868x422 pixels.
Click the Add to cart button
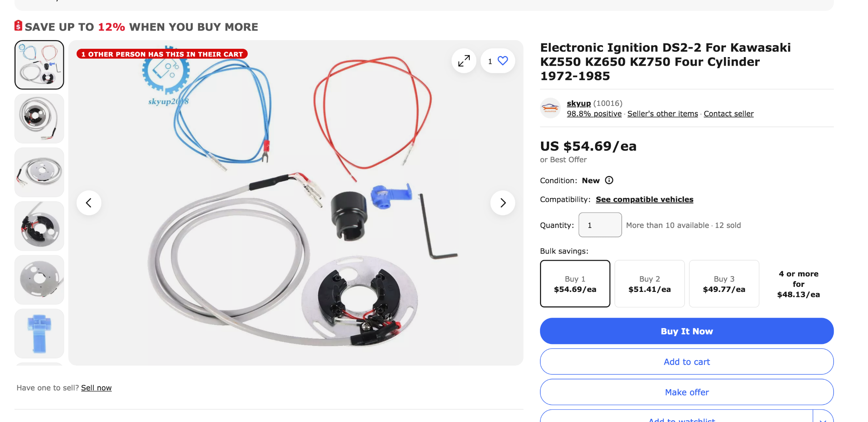click(687, 362)
